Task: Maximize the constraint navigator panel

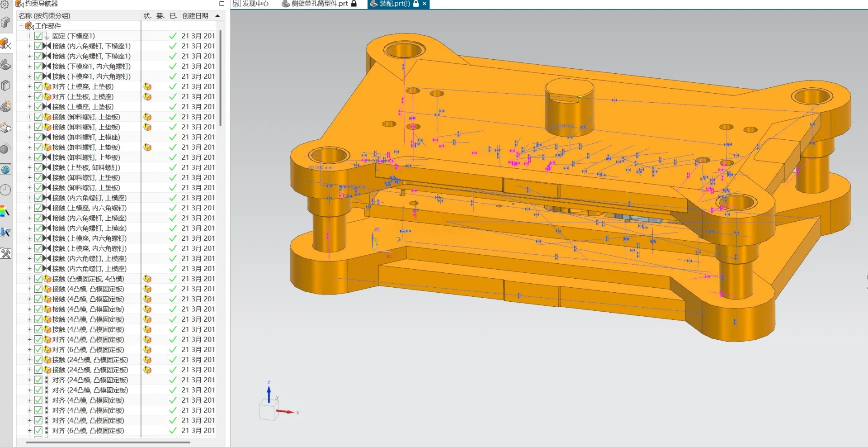Action: (x=222, y=4)
